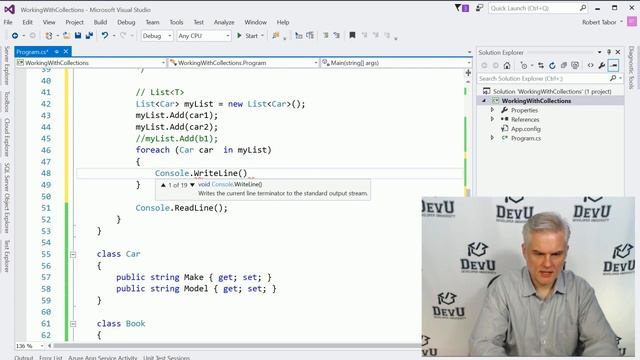Show the next overload with the IntelliSense down arrow
The image size is (640, 360).
coord(192,185)
